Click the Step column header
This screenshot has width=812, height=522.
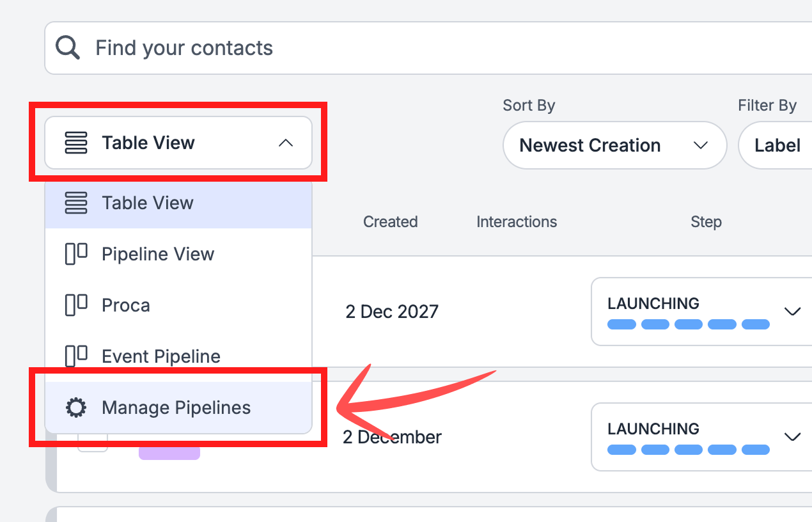pyautogui.click(x=706, y=222)
